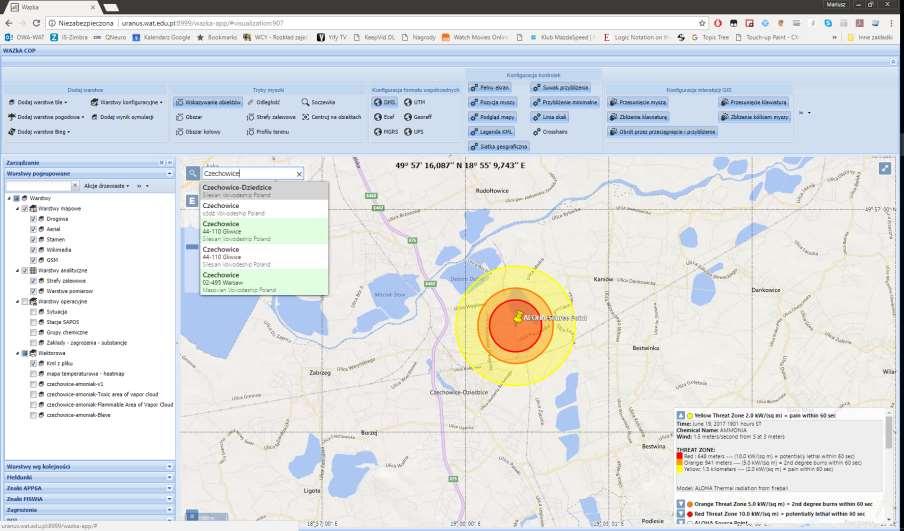Uncheck the Aerial layer checkbox

pos(33,229)
